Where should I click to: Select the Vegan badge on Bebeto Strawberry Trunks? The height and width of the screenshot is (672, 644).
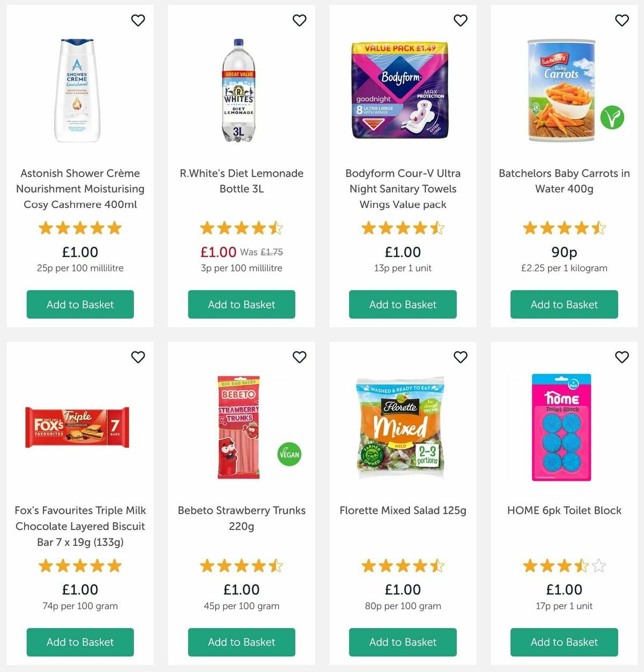tap(289, 454)
